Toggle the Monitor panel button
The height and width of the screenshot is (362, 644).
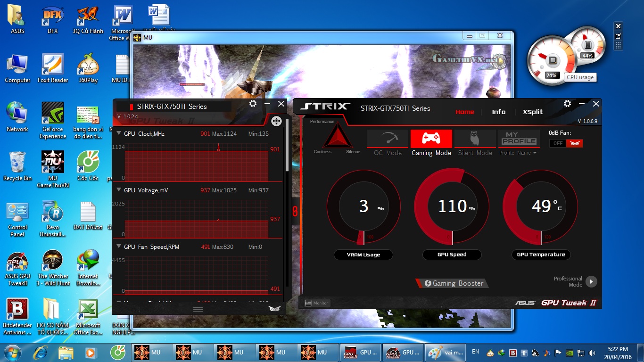click(317, 303)
